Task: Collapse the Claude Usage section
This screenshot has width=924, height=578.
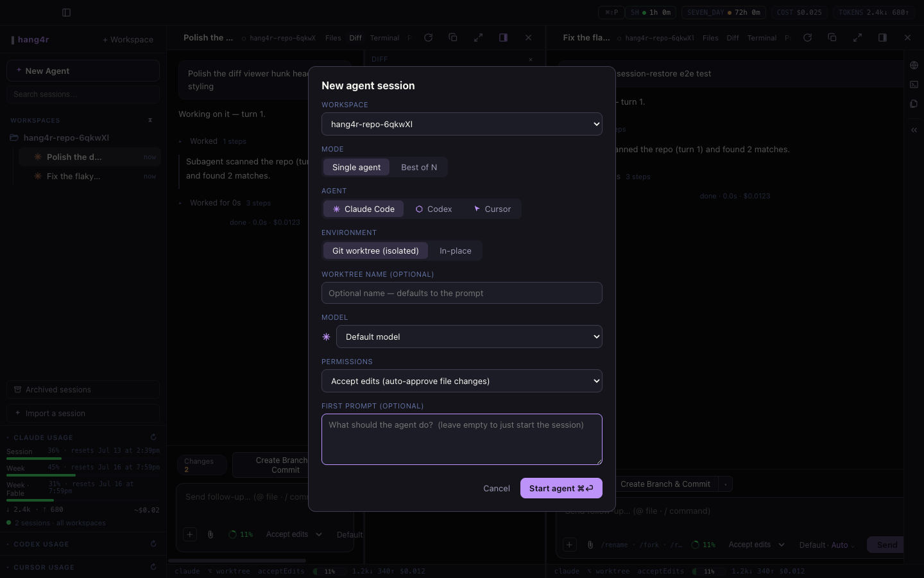Action: click(x=43, y=437)
